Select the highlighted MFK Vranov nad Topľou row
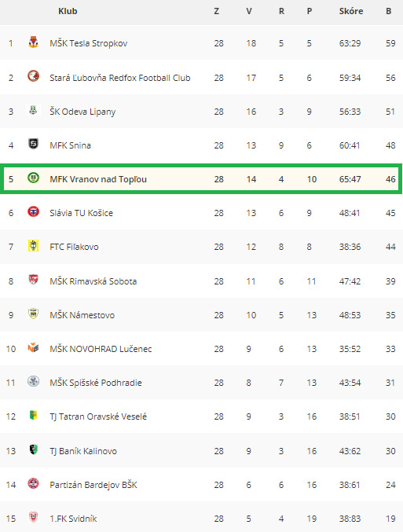Screen dimensions: 403x532 (x=201, y=179)
